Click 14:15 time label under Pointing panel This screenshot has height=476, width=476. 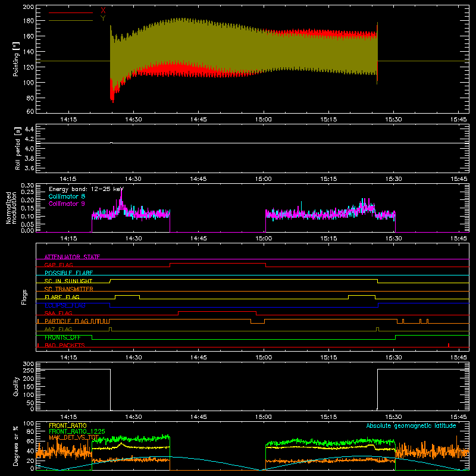(68, 120)
